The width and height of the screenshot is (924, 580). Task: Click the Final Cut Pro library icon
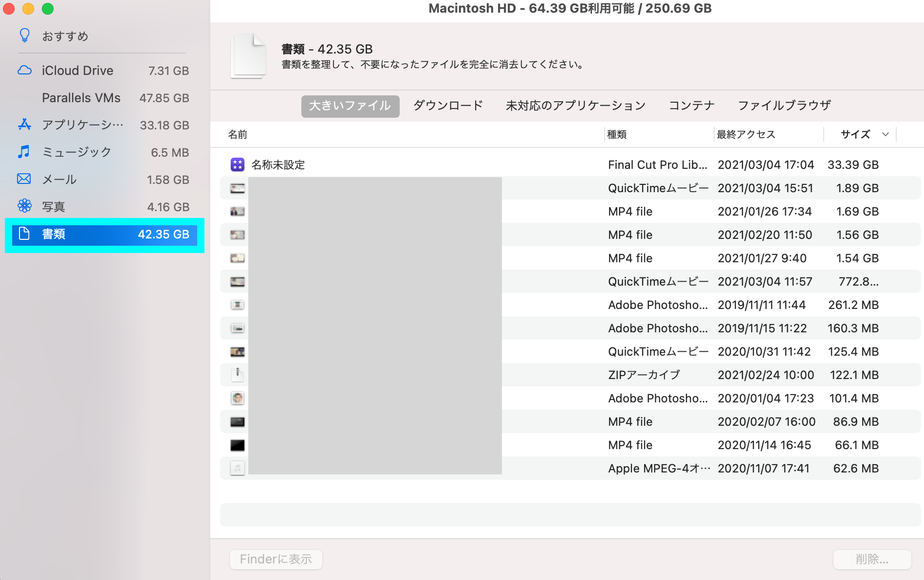click(237, 164)
